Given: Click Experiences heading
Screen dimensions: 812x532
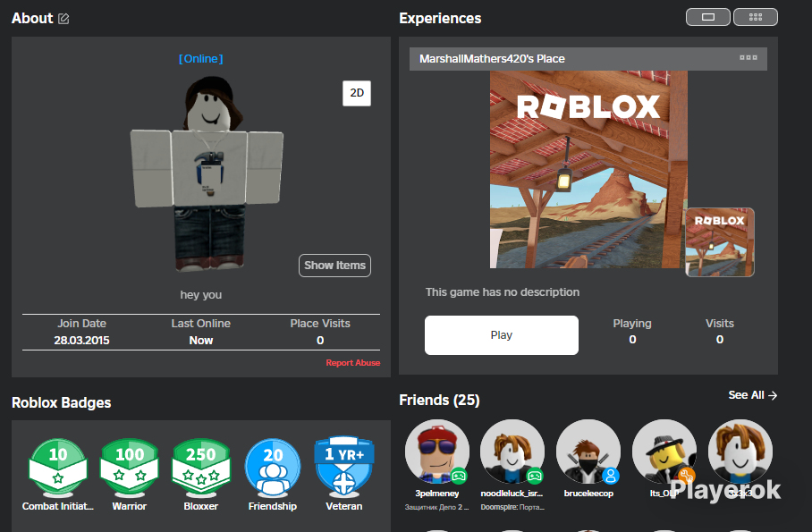Looking at the screenshot, I should click(x=440, y=18).
